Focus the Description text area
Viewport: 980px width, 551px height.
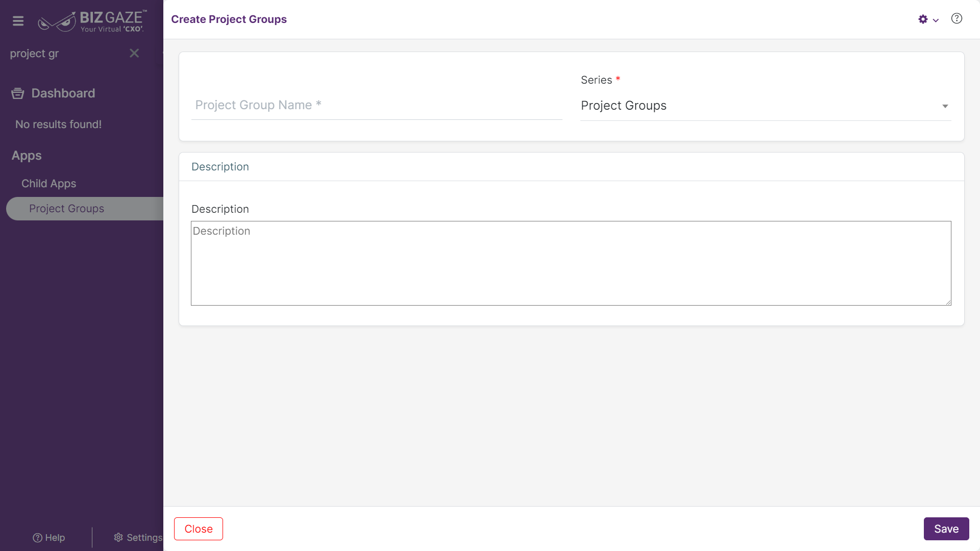571,263
